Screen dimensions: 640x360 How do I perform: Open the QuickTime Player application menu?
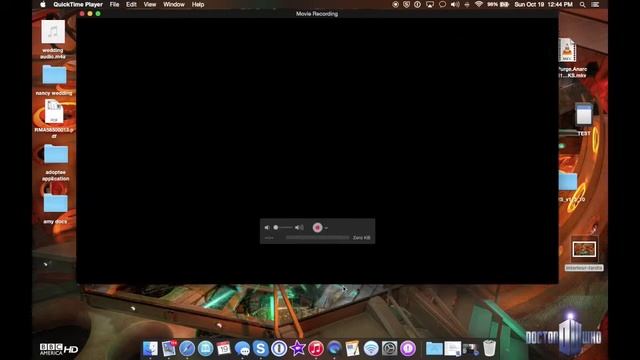click(x=78, y=4)
